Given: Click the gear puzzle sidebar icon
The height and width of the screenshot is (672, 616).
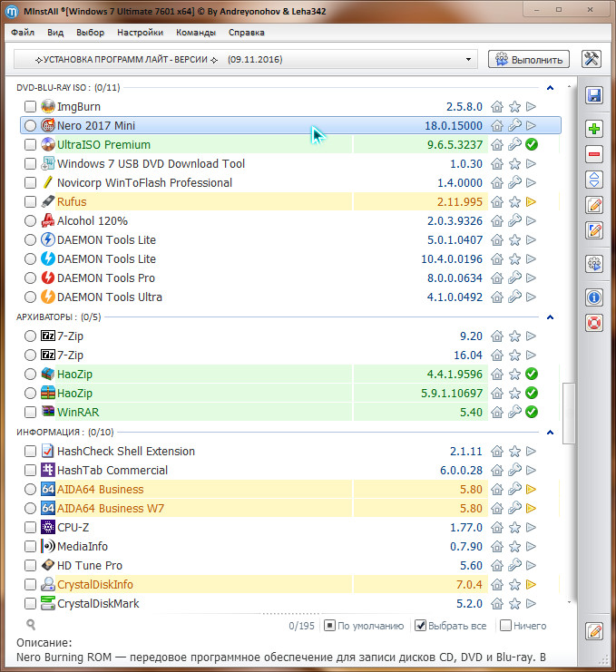Looking at the screenshot, I should pyautogui.click(x=594, y=264).
